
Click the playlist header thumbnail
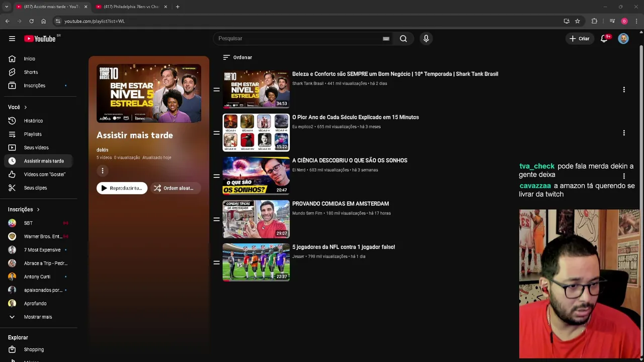coord(149,94)
